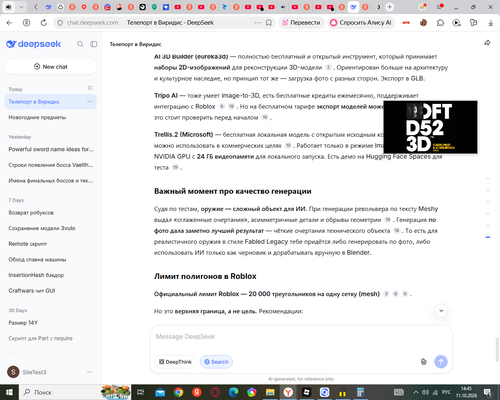Open the extensions puzzle icon
The height and width of the screenshot is (400, 500).
[440, 23]
